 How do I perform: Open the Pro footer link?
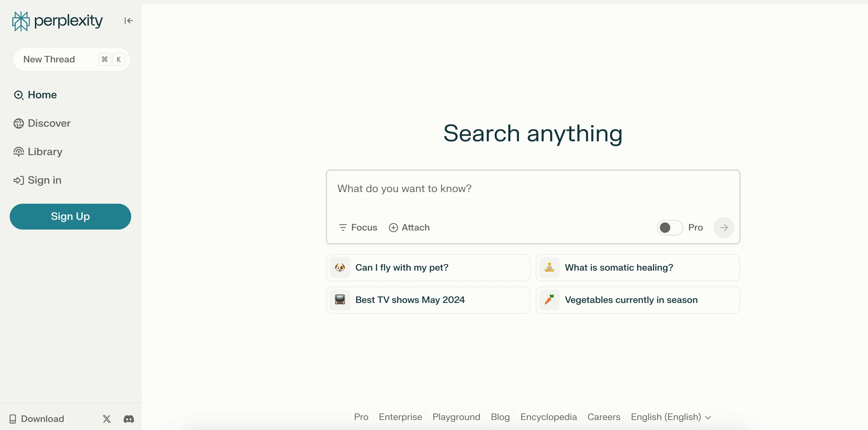point(361,417)
